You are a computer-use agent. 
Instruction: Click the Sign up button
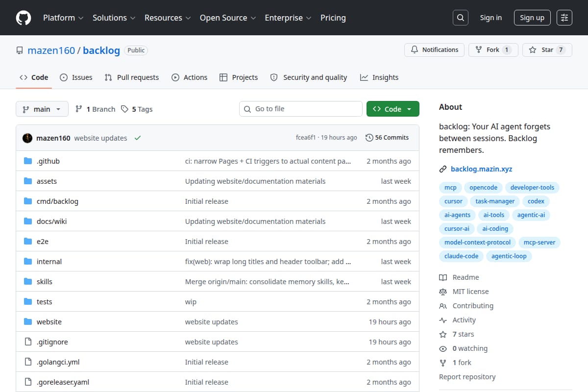532,18
